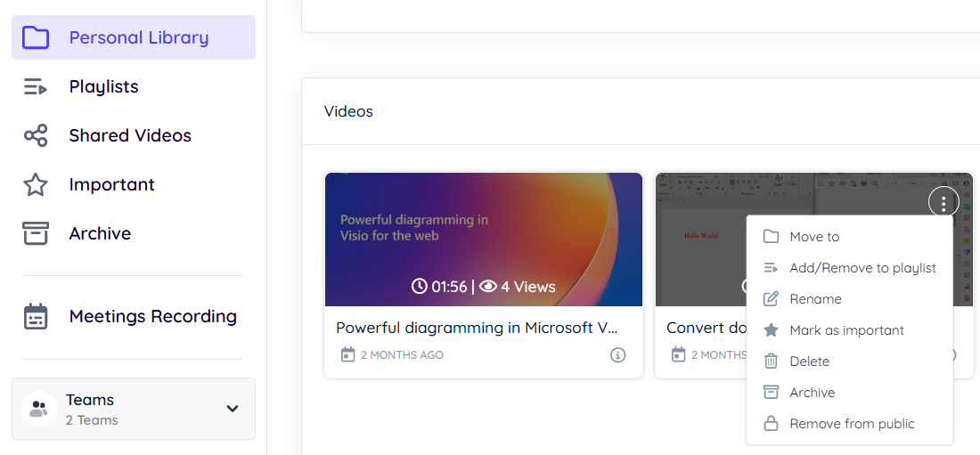
Task: Open the Visio diagramming video thumbnail
Action: click(x=484, y=240)
